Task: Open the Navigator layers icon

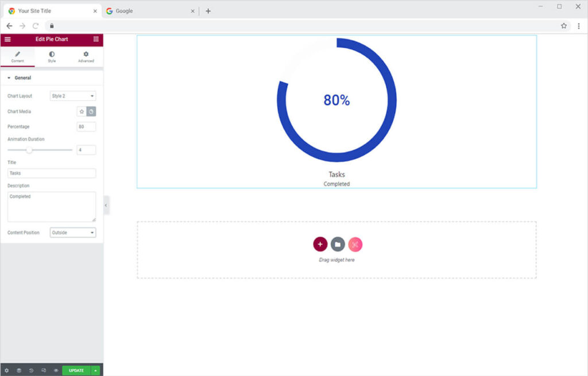Action: [x=19, y=371]
